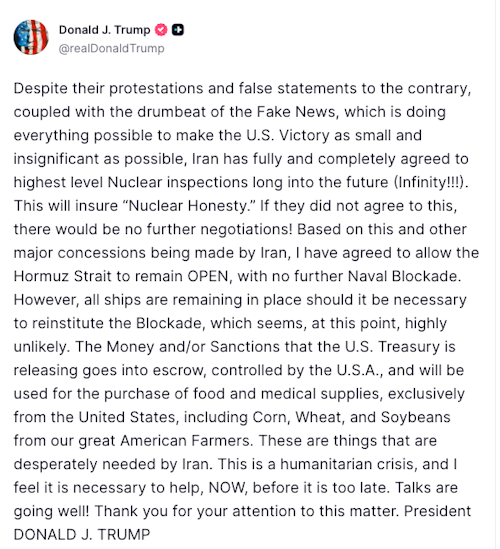500x549 pixels.
Task: Click the "DONALD J. TRUMP" signature line
Action: coord(82,535)
